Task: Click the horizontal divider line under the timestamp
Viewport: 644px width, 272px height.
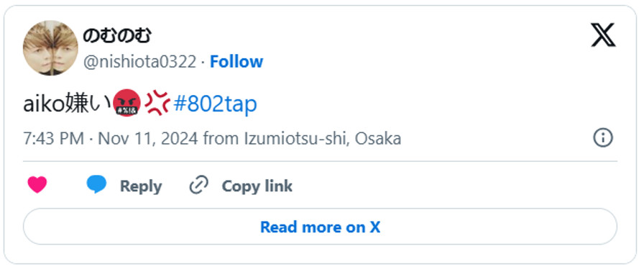Action: point(320,161)
